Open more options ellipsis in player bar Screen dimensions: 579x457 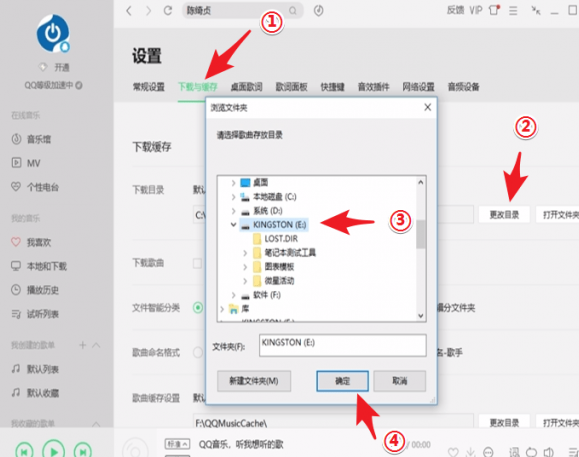(488, 452)
